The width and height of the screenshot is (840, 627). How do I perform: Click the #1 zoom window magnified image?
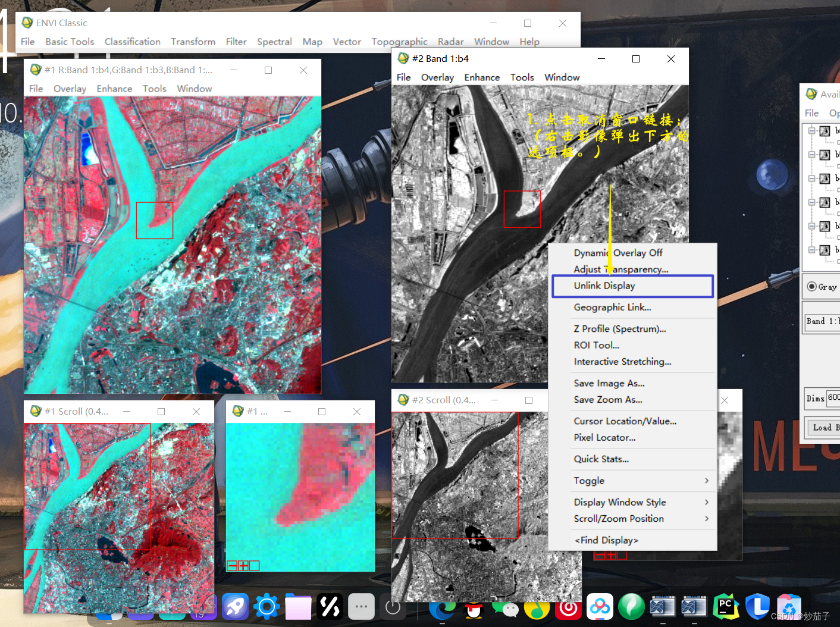300,497
